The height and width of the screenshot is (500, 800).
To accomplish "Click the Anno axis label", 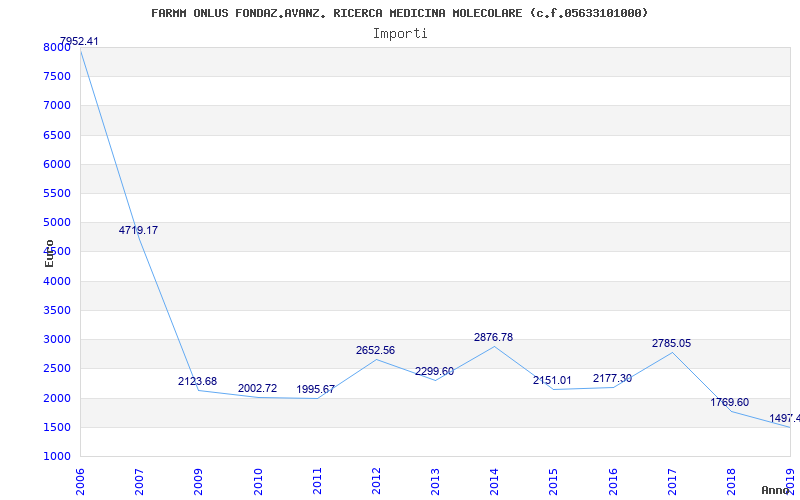I will 776,490.
